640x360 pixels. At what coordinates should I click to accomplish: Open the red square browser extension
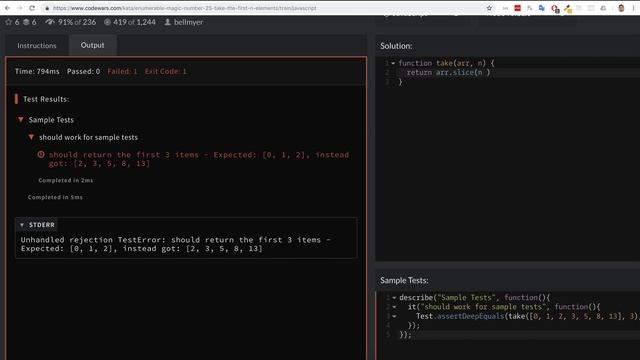(x=517, y=8)
